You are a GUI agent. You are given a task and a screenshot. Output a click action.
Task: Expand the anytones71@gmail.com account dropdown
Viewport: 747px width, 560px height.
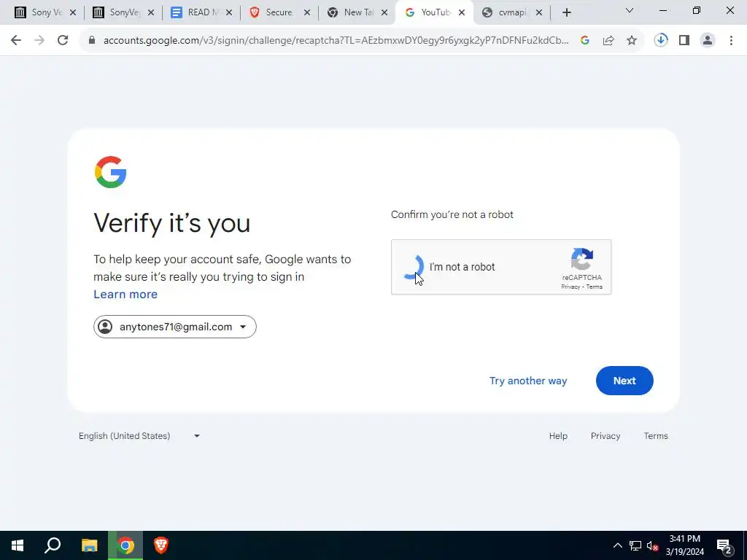pyautogui.click(x=175, y=327)
